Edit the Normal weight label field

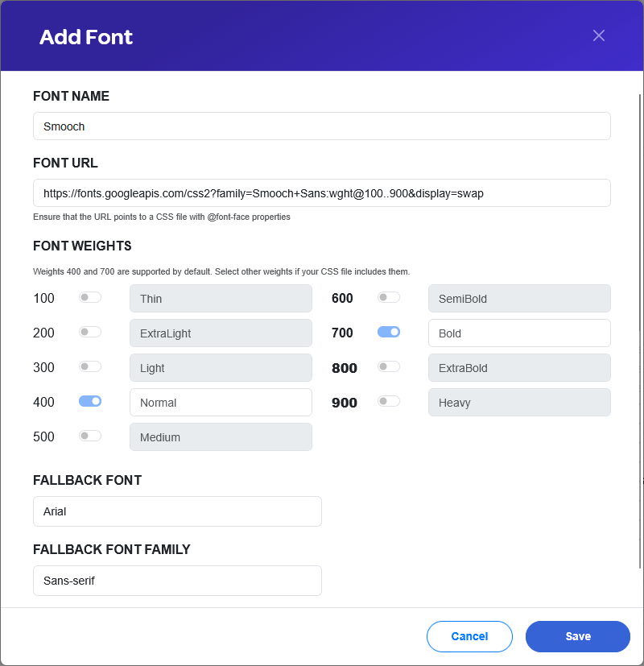coord(221,402)
